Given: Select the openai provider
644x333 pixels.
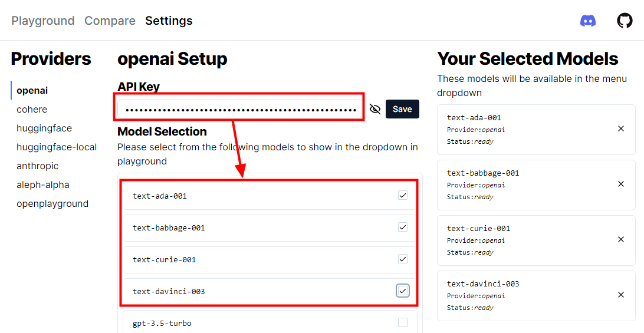Looking at the screenshot, I should tap(32, 90).
